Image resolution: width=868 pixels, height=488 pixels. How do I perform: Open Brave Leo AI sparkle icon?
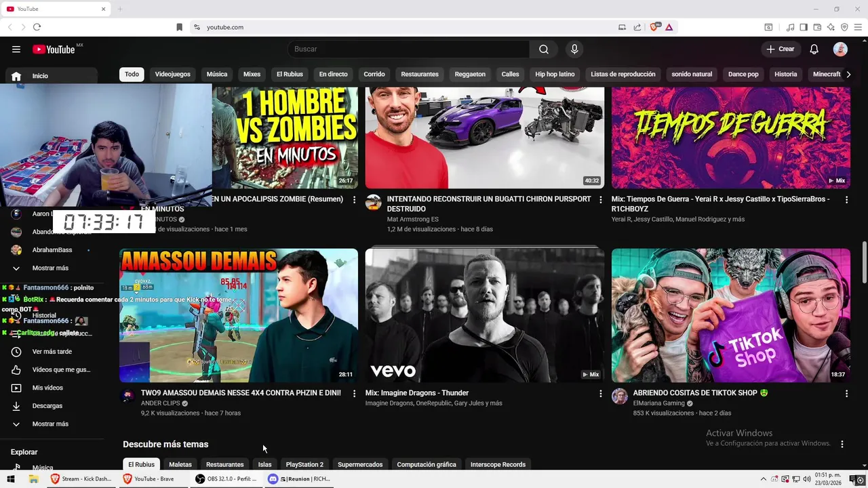831,27
